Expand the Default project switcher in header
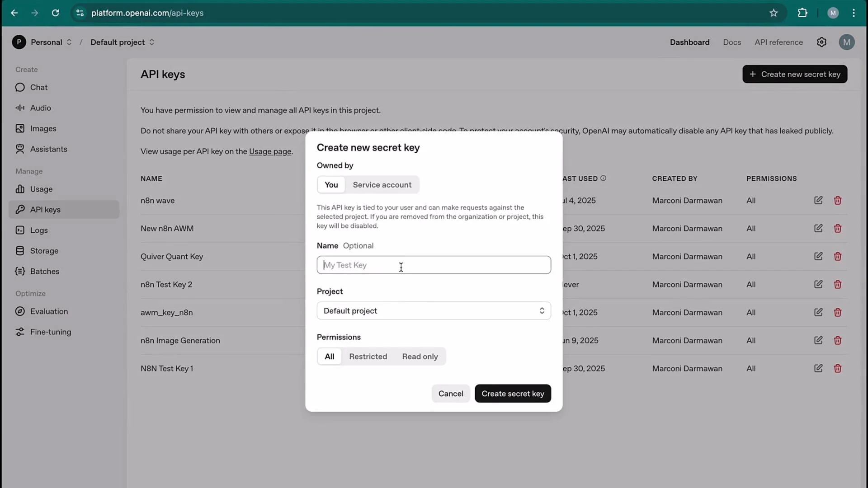 [152, 42]
